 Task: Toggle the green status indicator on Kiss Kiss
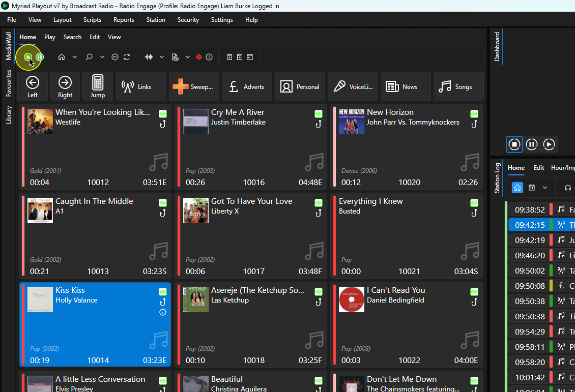[163, 292]
